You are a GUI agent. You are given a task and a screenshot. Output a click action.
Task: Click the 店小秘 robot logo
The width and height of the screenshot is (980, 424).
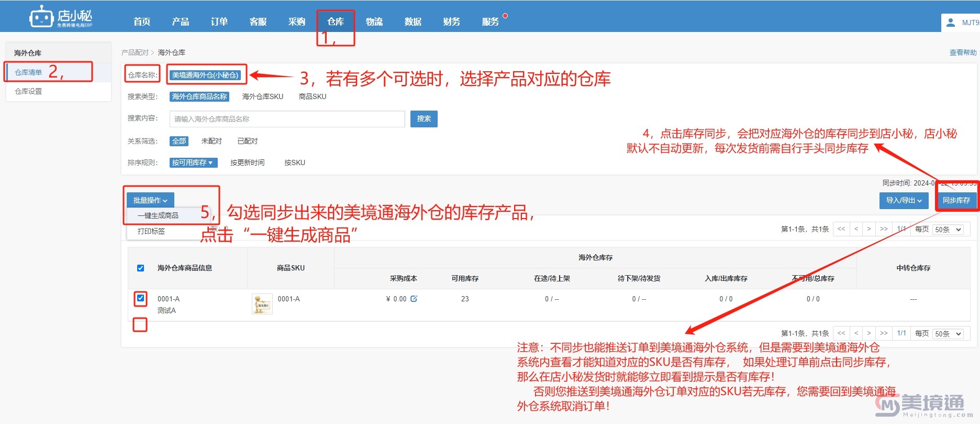point(61,17)
